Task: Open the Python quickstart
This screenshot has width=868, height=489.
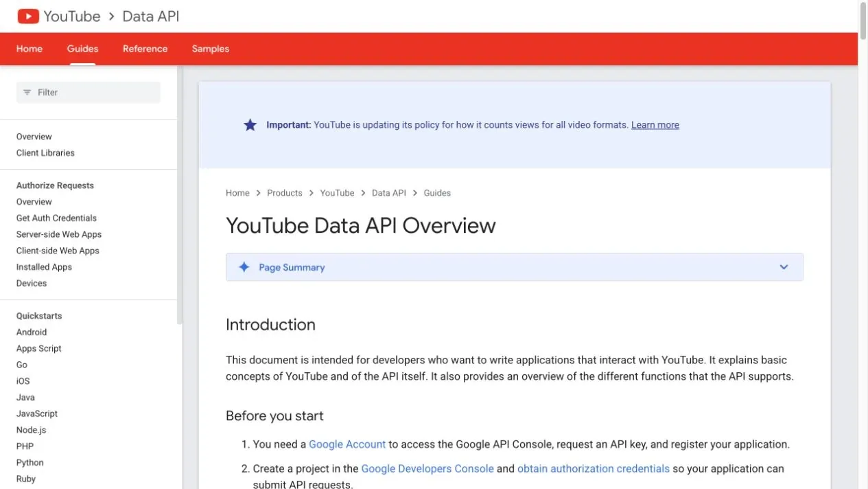Action: pos(30,463)
